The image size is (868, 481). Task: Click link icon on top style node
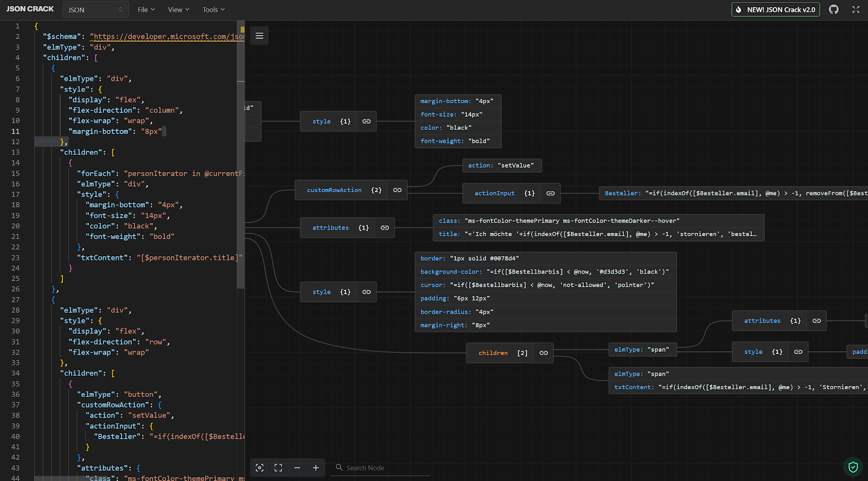[367, 122]
